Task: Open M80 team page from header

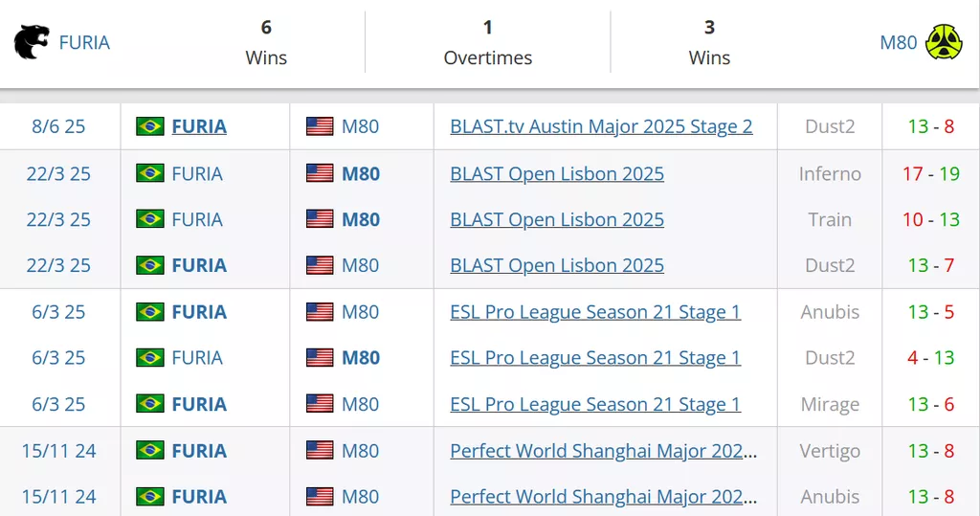Action: 898,42
